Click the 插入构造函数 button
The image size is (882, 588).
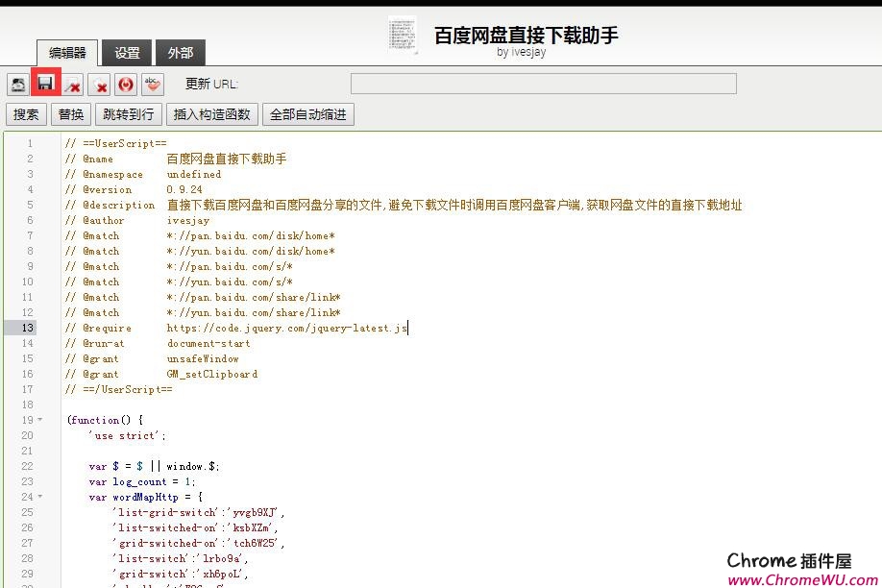[x=211, y=114]
